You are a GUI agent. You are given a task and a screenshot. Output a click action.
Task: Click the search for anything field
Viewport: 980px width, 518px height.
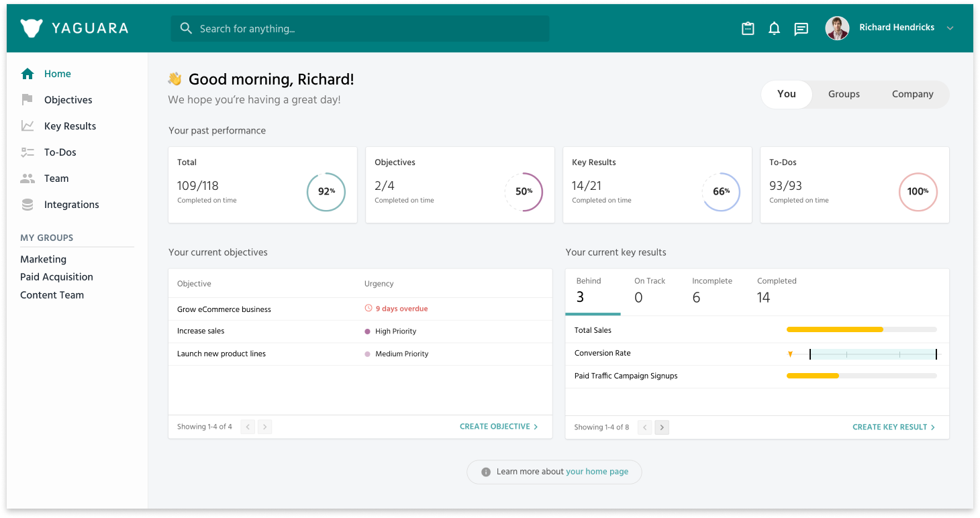point(360,28)
